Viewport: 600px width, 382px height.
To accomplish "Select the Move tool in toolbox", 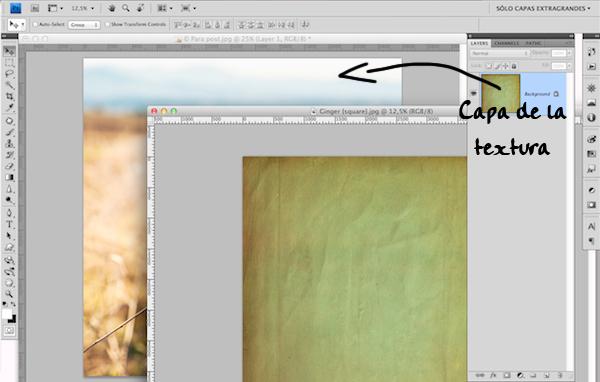I will point(9,51).
